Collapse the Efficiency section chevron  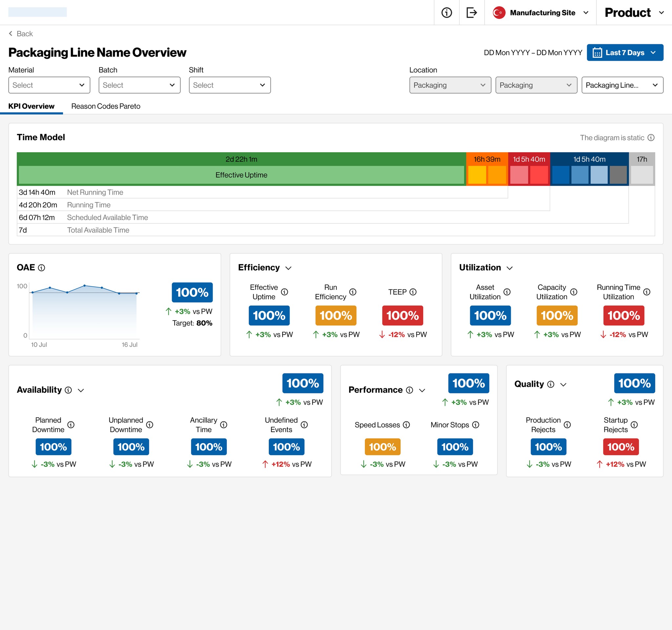288,268
